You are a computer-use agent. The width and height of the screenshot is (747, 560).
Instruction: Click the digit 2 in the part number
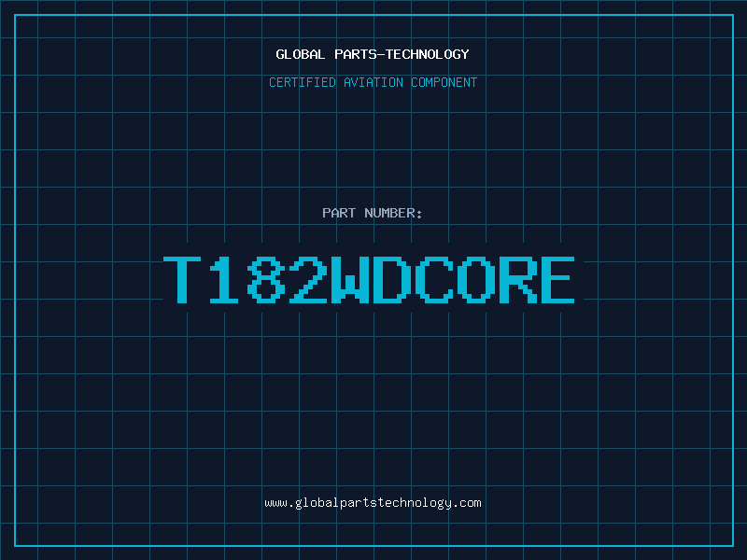(x=309, y=279)
